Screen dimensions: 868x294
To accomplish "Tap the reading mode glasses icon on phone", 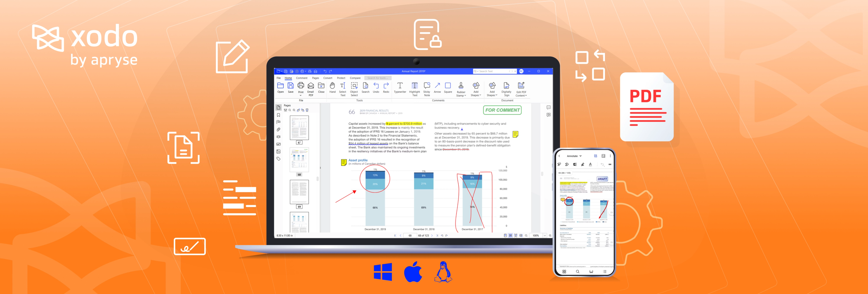I will point(591,271).
